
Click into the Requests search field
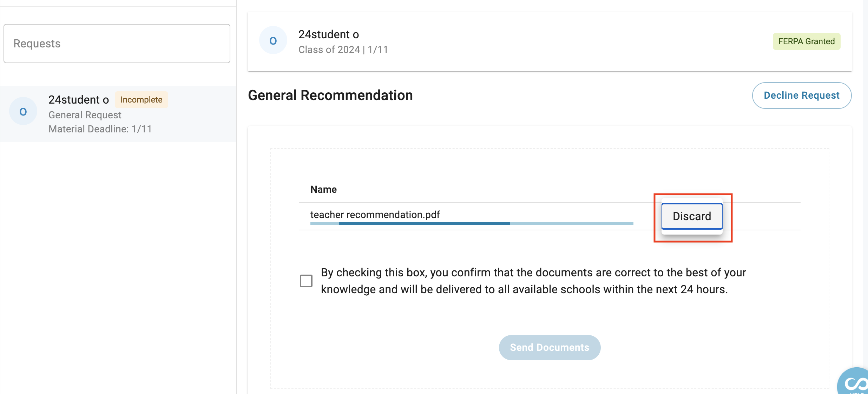tap(117, 44)
